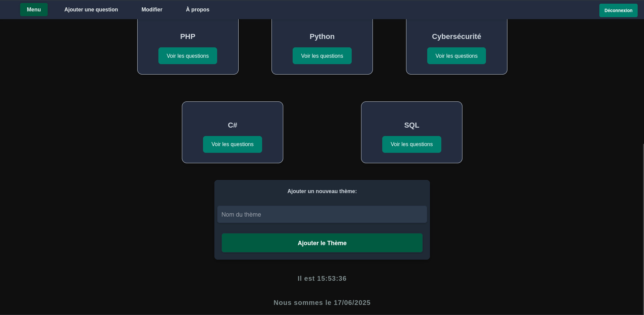644x315 pixels.
Task: View questions for SQL theme
Action: [411, 144]
